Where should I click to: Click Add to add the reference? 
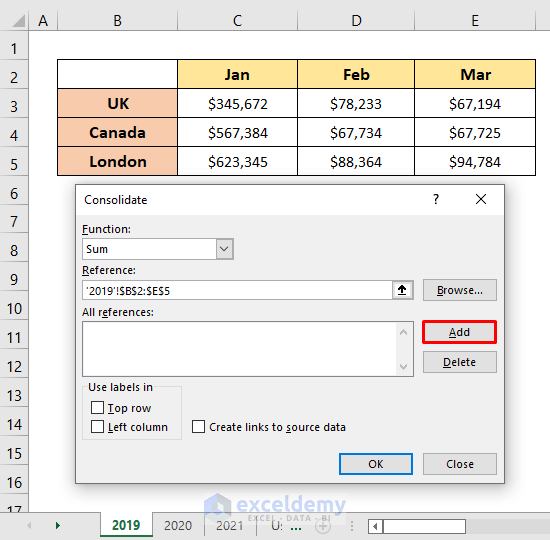coord(460,332)
